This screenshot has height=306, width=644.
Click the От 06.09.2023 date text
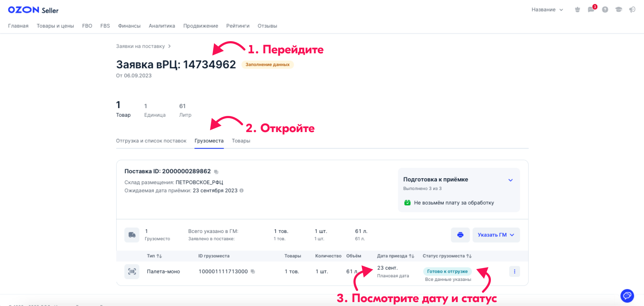(x=134, y=76)
